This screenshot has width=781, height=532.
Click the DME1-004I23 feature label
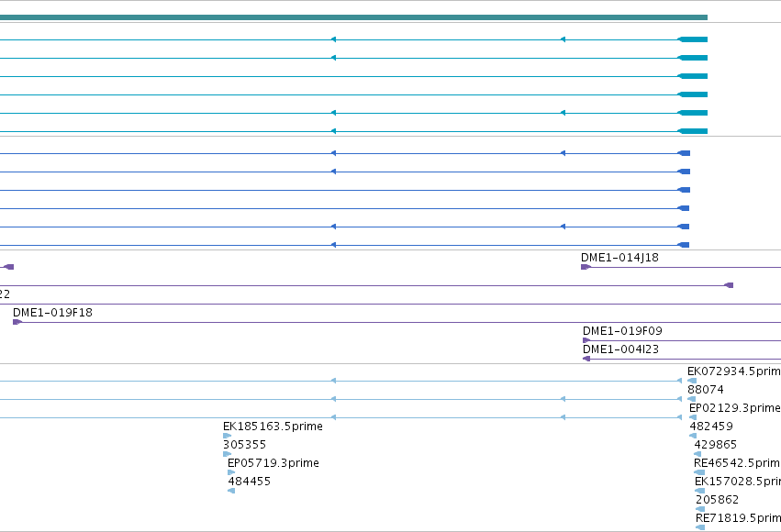pos(620,349)
